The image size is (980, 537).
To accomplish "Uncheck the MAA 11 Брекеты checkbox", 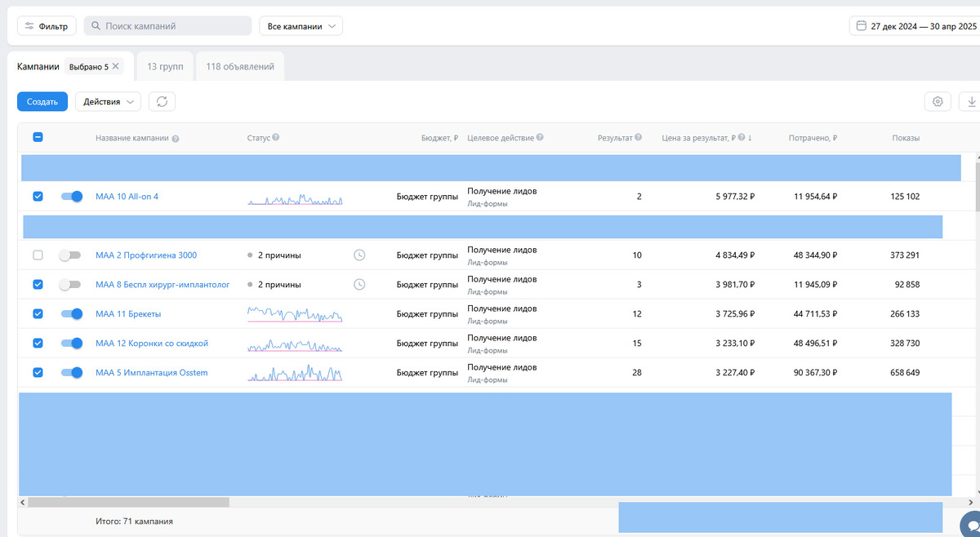I will tap(38, 314).
